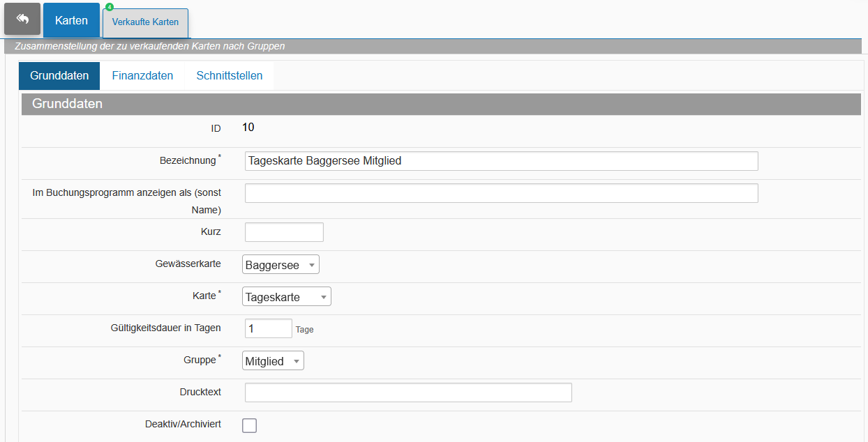Click the Grunddaten section header bar
868x442 pixels.
pyautogui.click(x=441, y=104)
